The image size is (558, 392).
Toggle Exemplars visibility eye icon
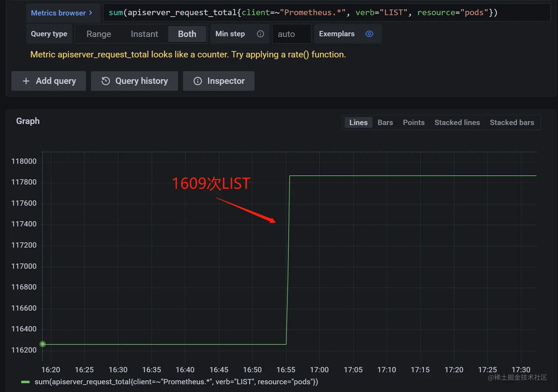pyautogui.click(x=369, y=34)
